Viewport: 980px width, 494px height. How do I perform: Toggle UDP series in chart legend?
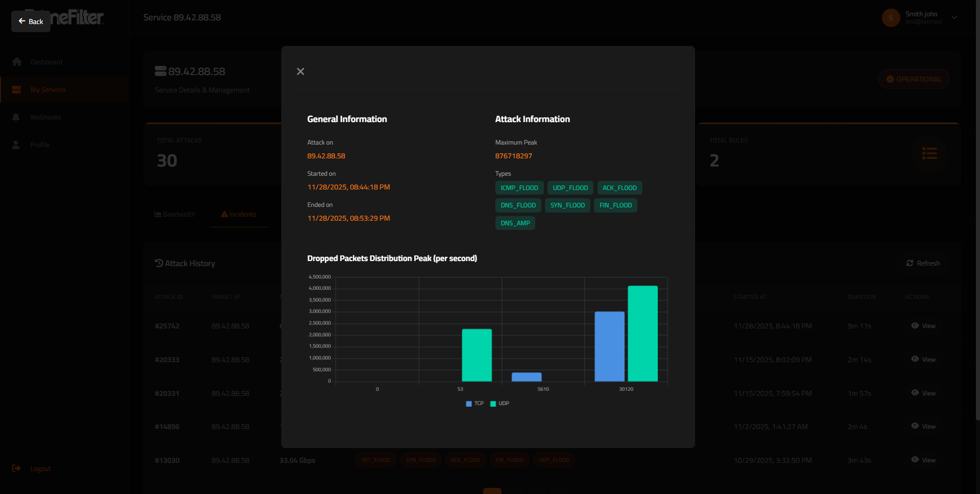[499, 404]
